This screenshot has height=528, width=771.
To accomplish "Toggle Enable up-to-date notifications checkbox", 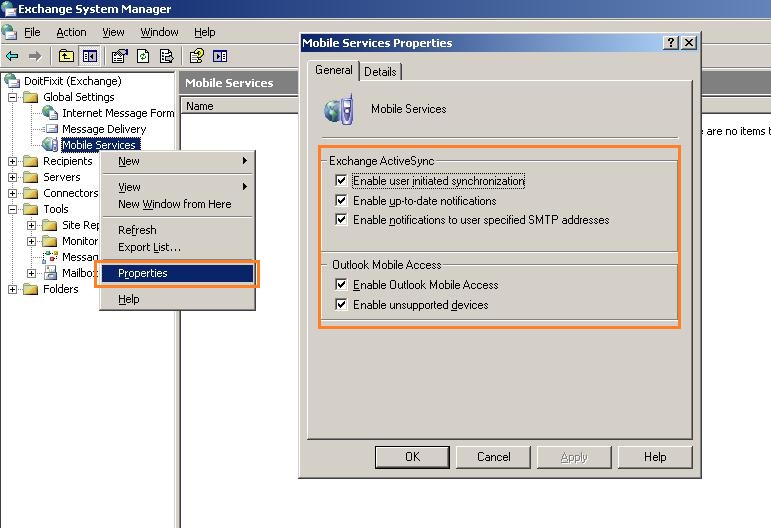I will click(x=341, y=200).
